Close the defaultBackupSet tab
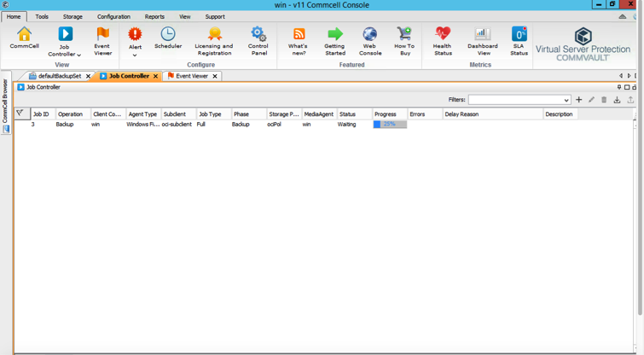Viewport: 644px width, 355px height. pyautogui.click(x=88, y=77)
